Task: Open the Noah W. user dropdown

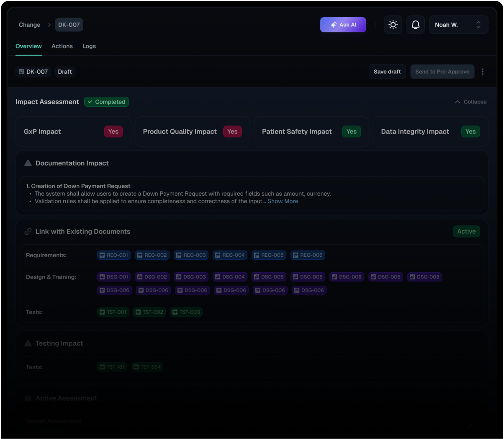Action: click(x=458, y=25)
